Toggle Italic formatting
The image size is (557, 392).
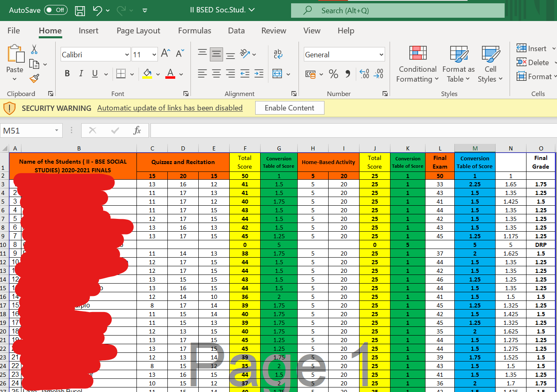pos(81,74)
